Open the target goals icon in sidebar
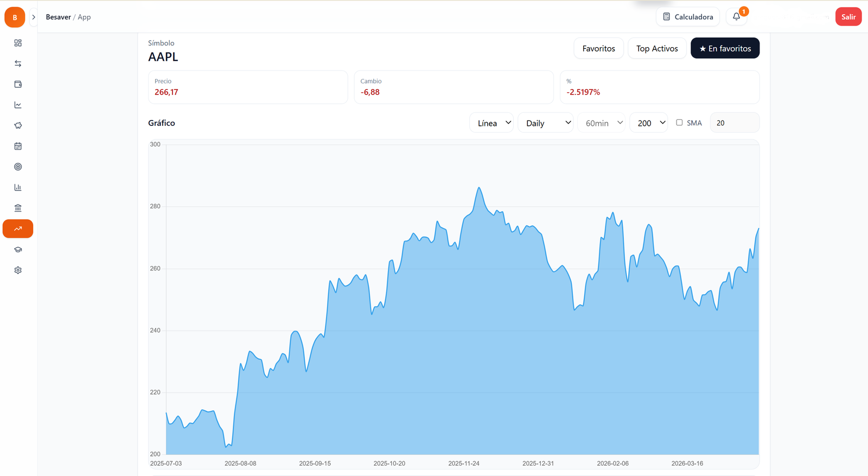Screen dimensions: 868x476 (x=18, y=167)
